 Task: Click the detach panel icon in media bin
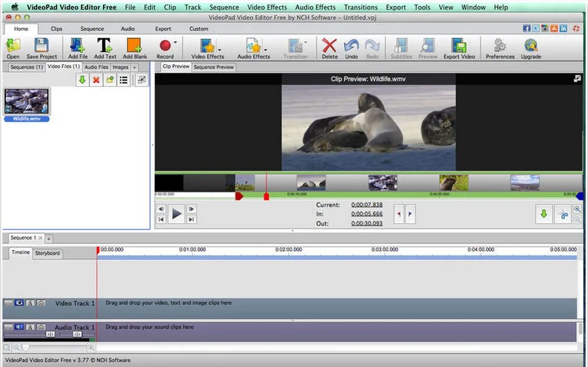[x=142, y=79]
